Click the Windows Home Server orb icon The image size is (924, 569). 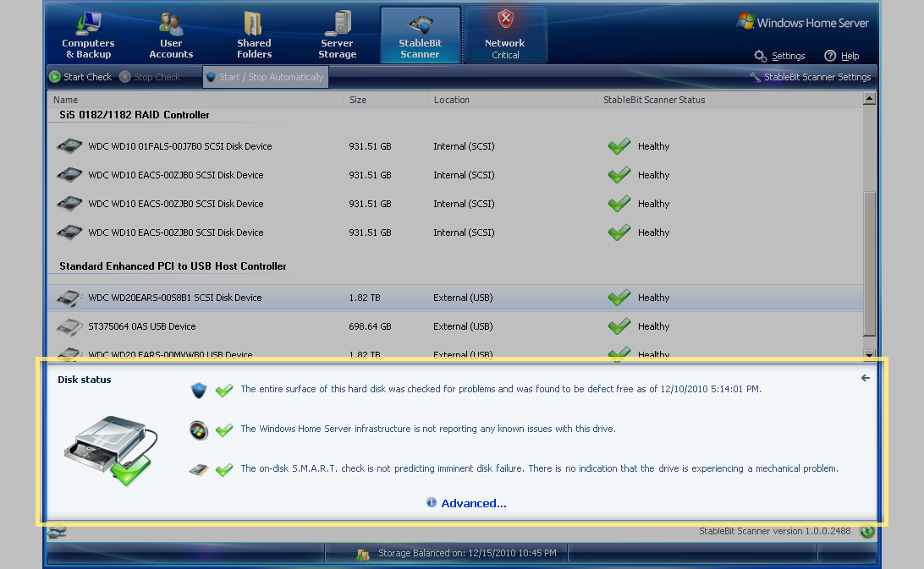coord(199,430)
